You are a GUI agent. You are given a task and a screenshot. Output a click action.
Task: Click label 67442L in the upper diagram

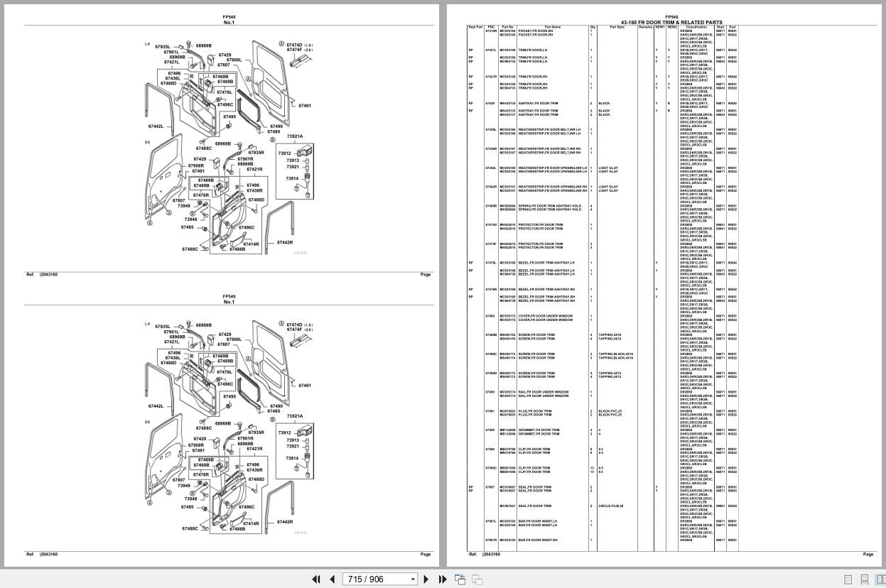point(156,126)
